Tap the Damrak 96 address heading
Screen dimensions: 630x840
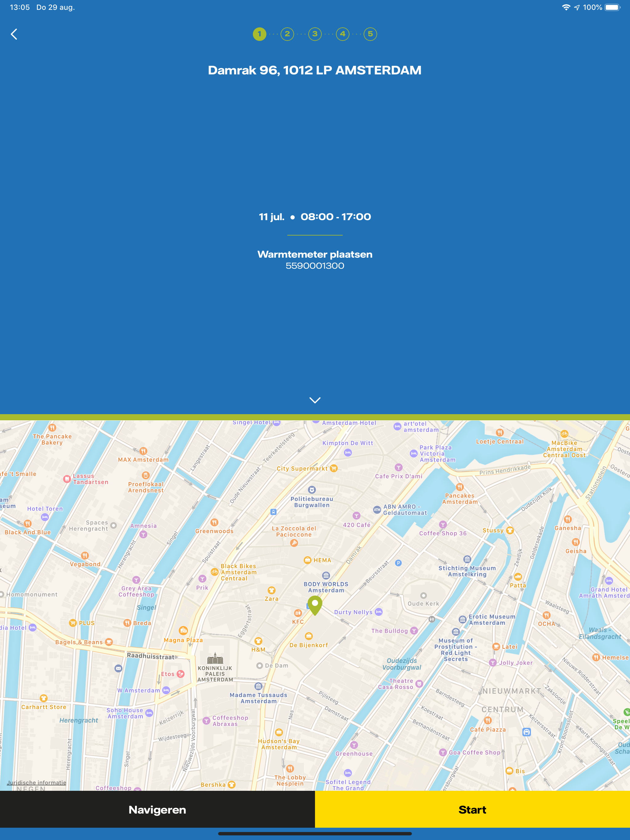point(315,70)
